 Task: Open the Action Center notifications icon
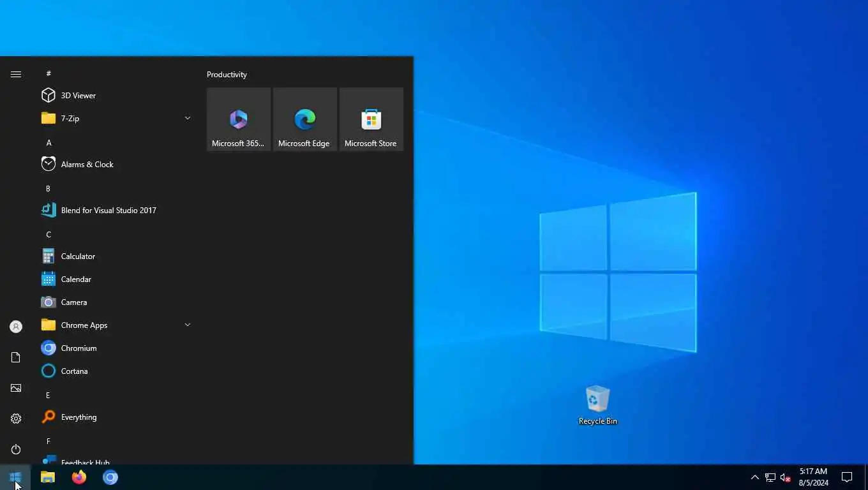click(847, 477)
